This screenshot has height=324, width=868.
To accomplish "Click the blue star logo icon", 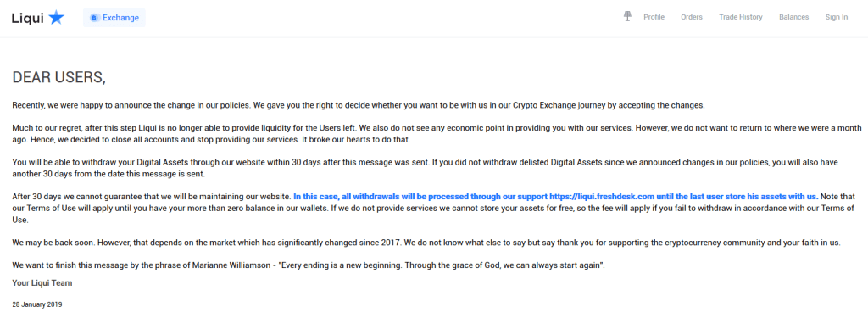I will (57, 18).
